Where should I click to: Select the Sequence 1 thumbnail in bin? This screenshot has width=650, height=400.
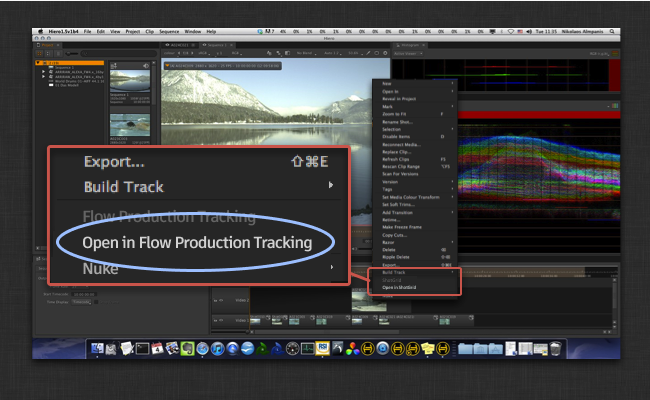pyautogui.click(x=130, y=81)
